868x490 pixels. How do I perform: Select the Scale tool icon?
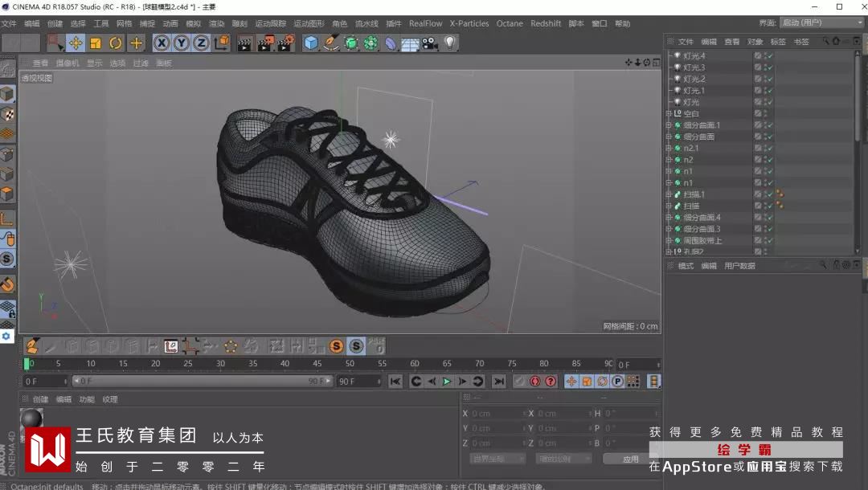[96, 43]
